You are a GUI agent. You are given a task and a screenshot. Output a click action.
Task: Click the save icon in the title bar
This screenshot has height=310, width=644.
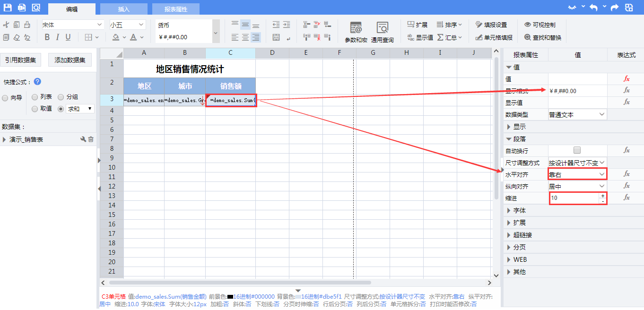pos(8,8)
